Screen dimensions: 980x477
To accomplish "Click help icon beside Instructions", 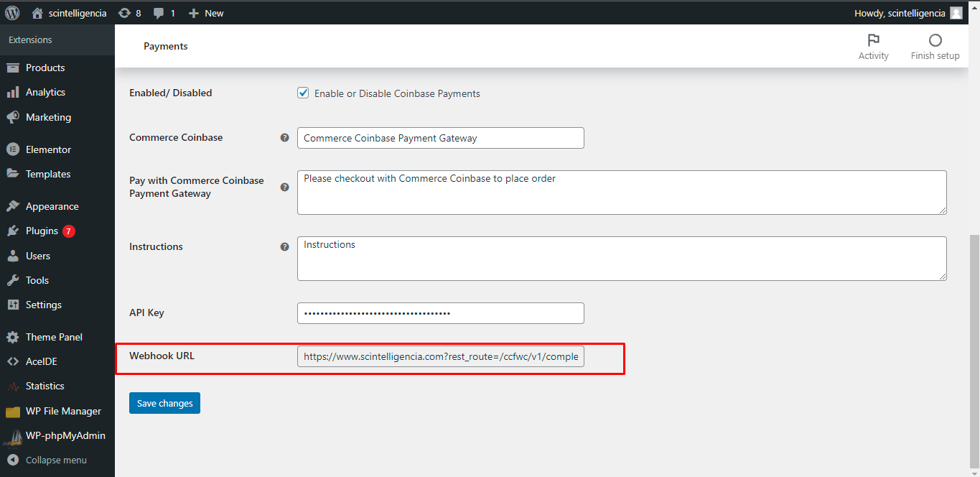I will 284,246.
